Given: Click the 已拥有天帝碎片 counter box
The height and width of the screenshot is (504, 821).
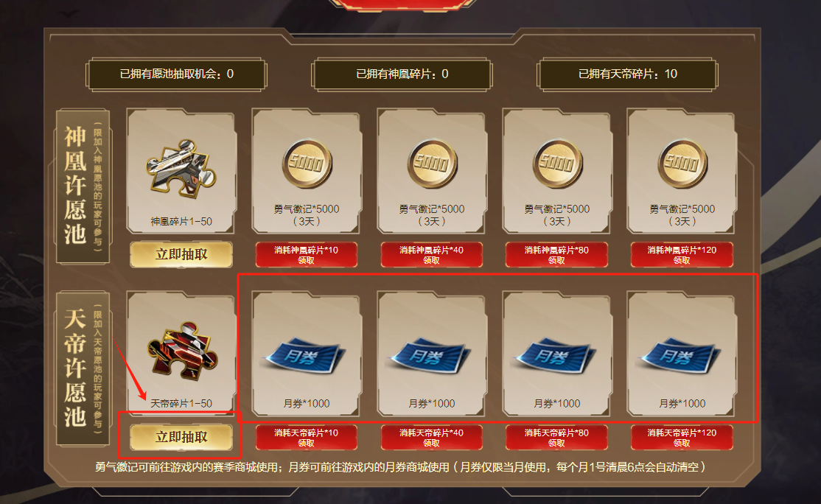Looking at the screenshot, I should pyautogui.click(x=627, y=74).
